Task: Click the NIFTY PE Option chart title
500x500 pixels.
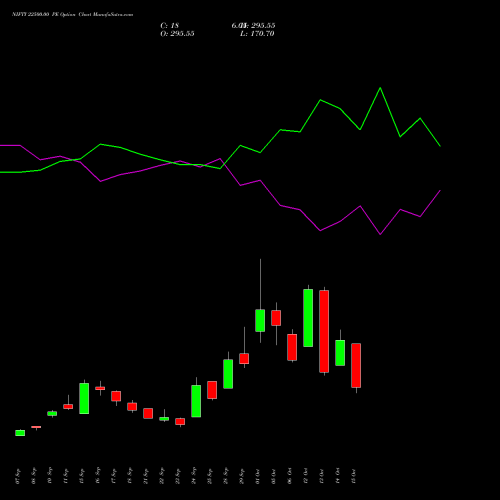Action: point(72,15)
